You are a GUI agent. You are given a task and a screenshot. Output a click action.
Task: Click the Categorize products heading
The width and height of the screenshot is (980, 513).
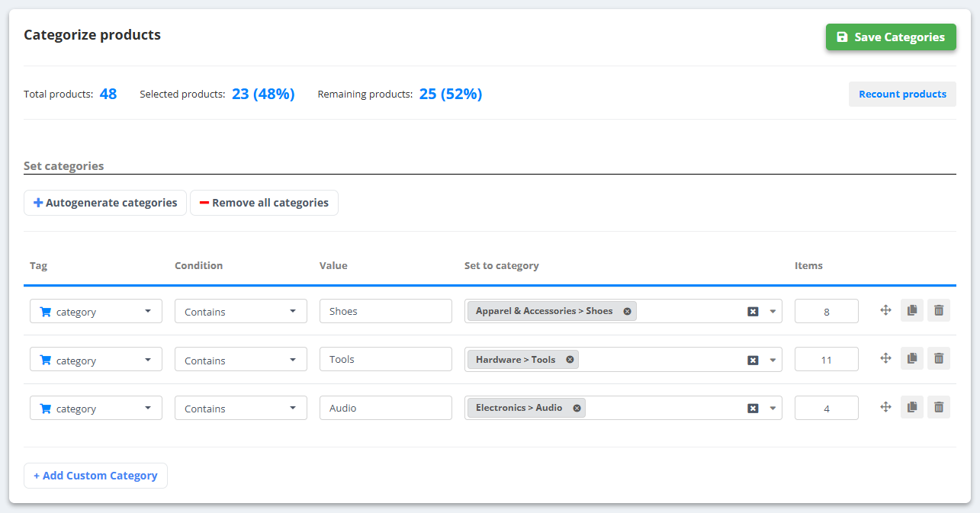(x=92, y=34)
